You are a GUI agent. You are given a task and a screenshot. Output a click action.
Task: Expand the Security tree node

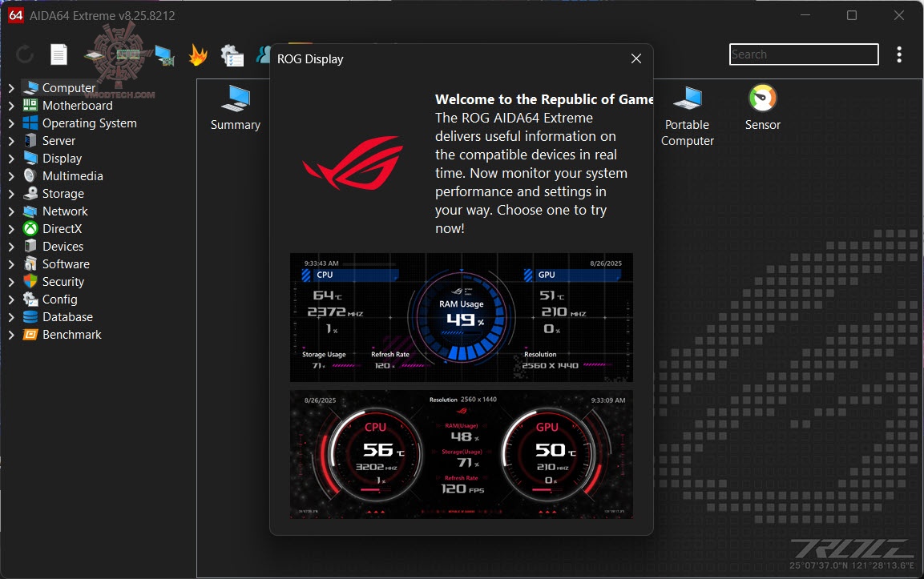coord(11,282)
